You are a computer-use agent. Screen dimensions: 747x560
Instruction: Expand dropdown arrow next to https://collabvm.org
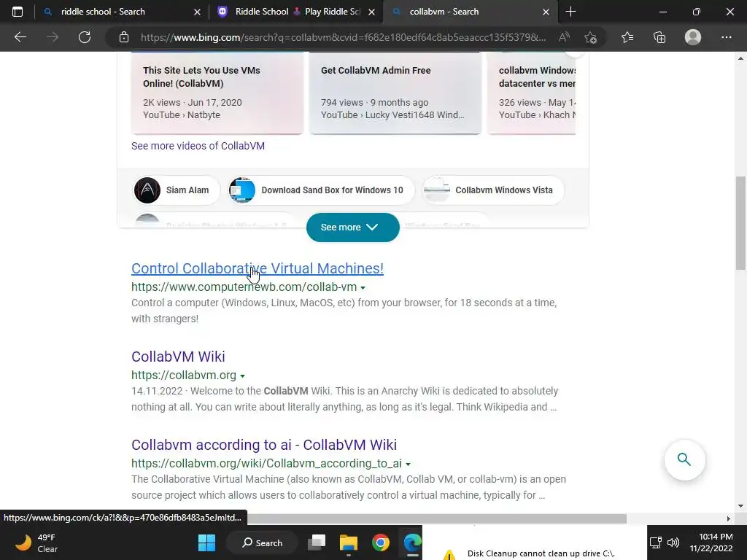242,376
